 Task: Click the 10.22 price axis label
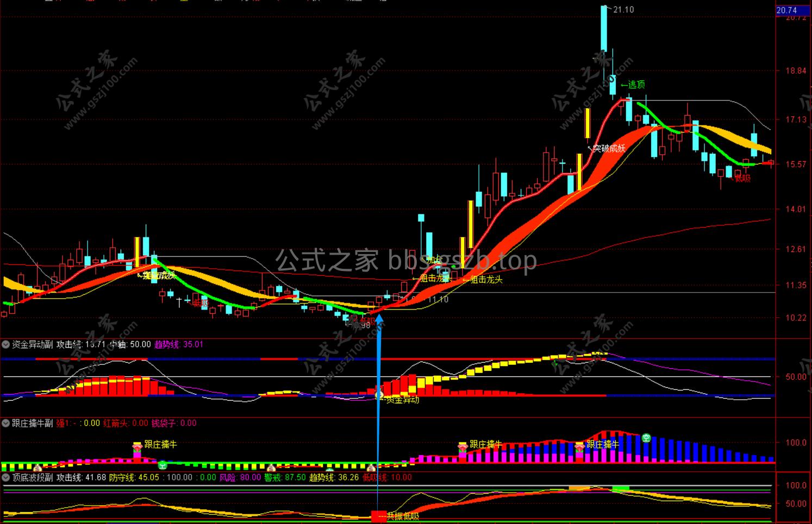pos(796,318)
